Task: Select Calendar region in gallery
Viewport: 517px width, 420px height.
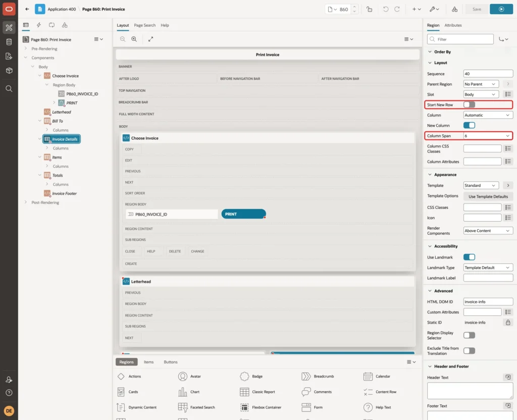Action: point(377,377)
